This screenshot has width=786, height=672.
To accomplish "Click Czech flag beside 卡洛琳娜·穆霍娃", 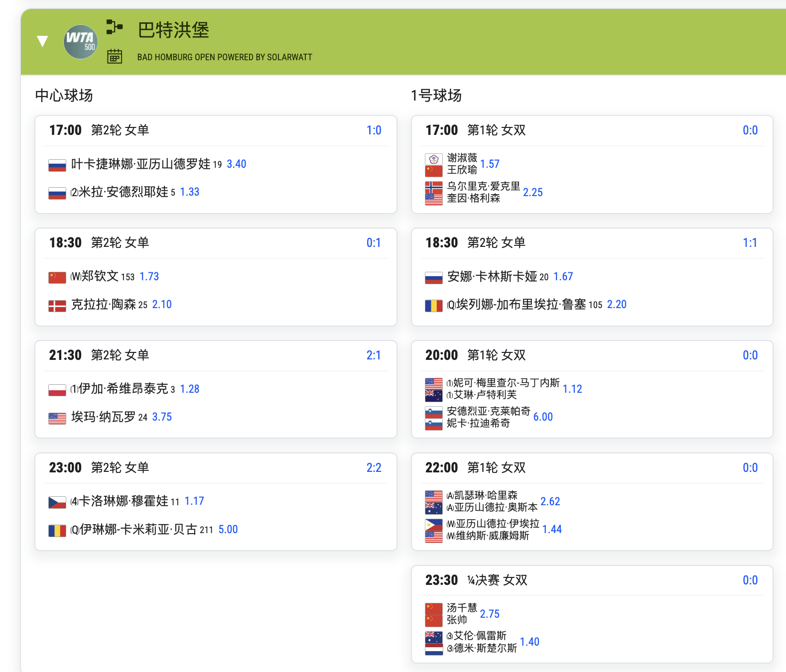I will (x=57, y=502).
